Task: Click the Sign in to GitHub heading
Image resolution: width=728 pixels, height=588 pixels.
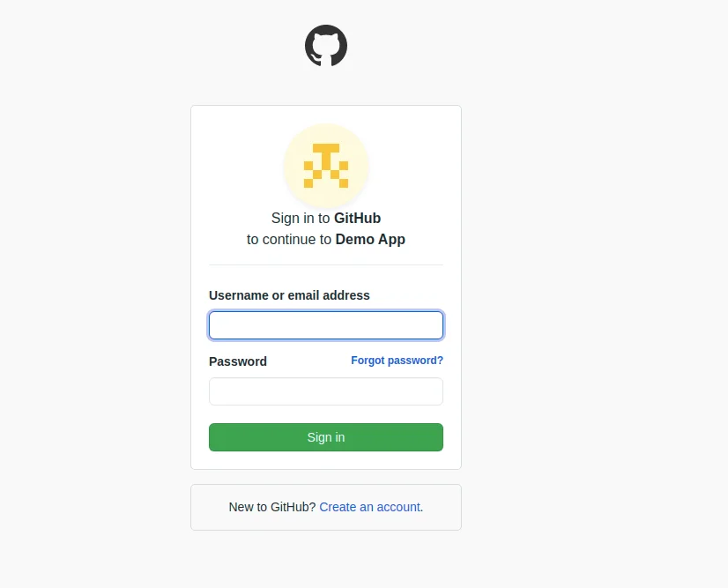Action: tap(301, 218)
